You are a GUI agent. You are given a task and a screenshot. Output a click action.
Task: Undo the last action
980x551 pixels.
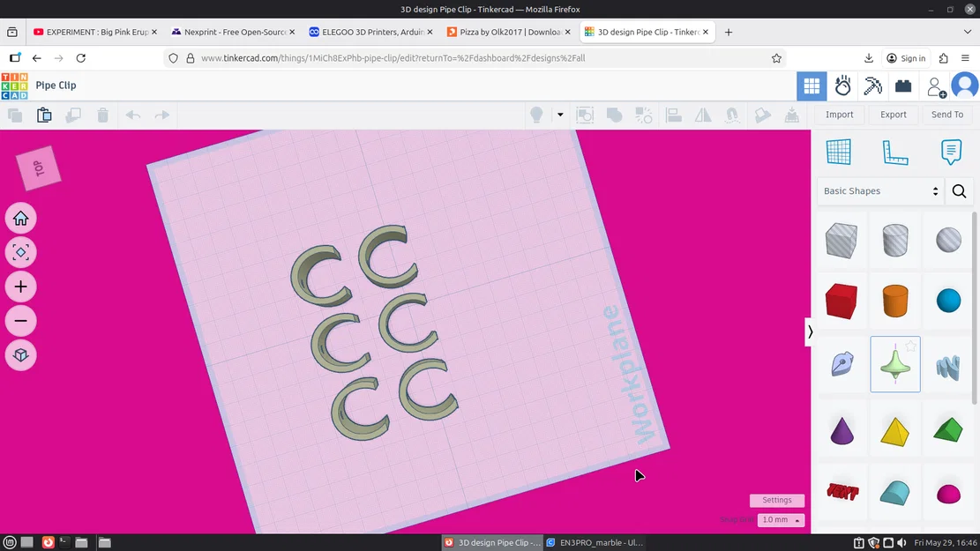pos(132,115)
